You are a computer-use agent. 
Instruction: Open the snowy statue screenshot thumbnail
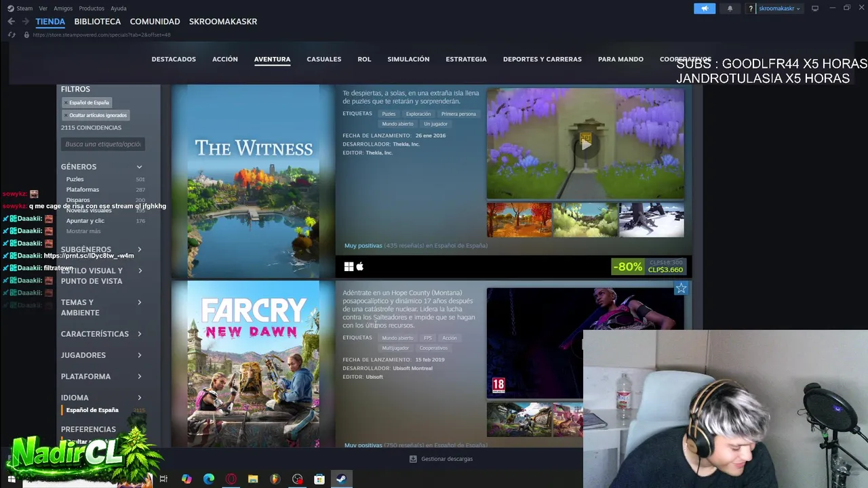click(x=652, y=220)
